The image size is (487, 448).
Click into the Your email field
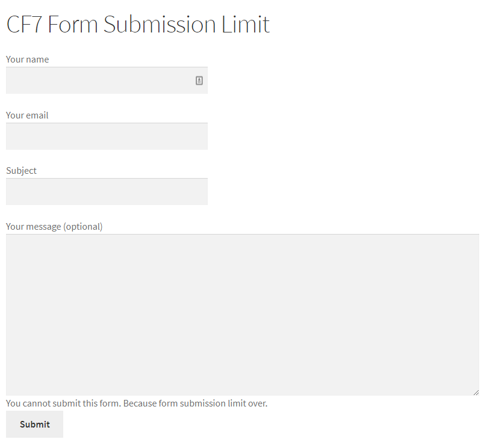107,137
